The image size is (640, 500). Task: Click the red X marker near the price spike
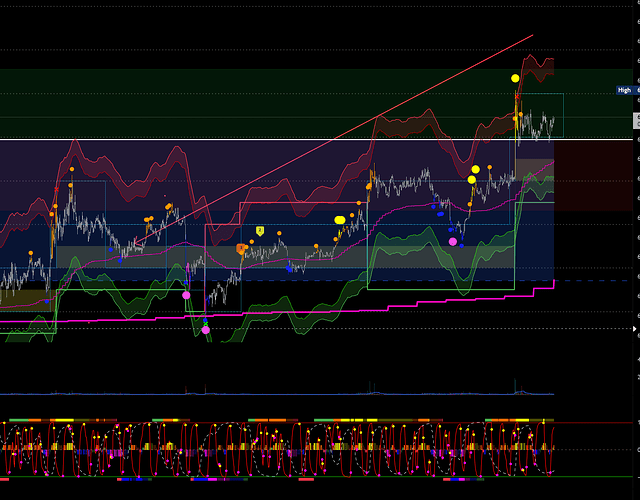click(x=517, y=97)
